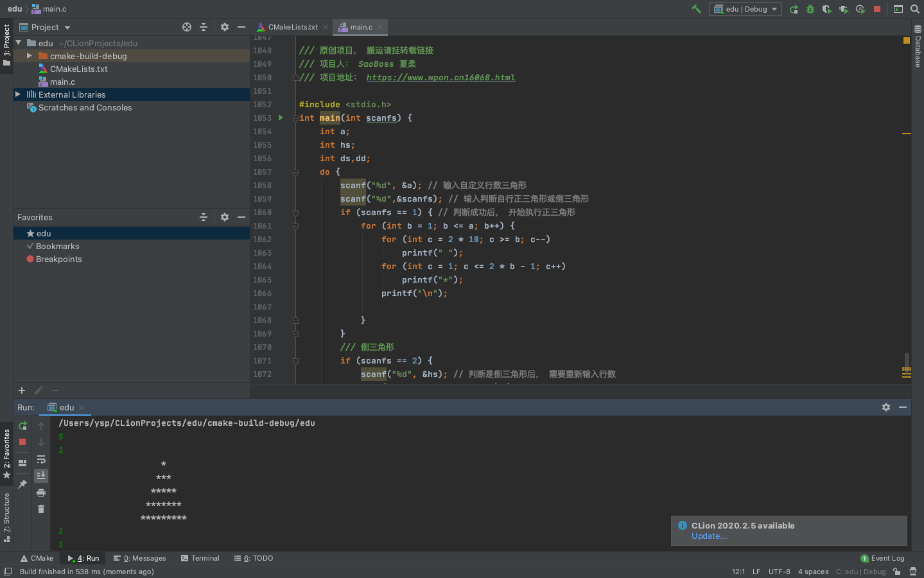Stop the process with top red square
The width and height of the screenshot is (924, 578).
[877, 9]
